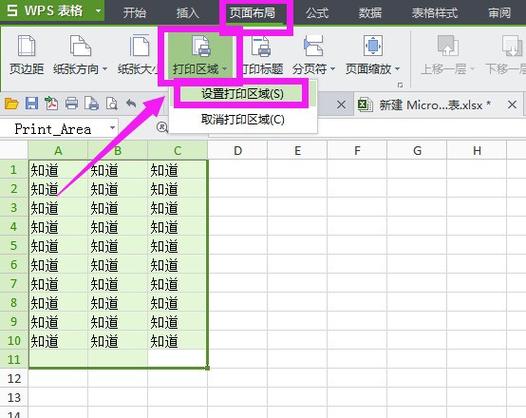
Task: Select column C header
Action: (x=177, y=151)
